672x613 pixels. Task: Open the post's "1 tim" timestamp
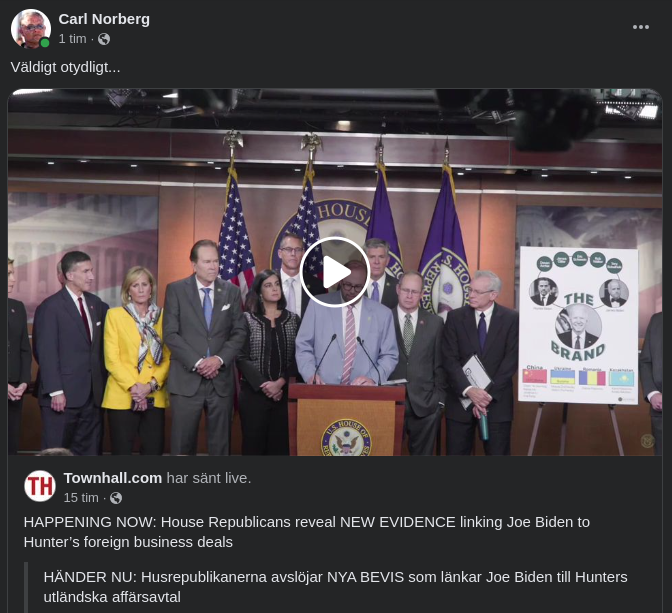(x=72, y=39)
